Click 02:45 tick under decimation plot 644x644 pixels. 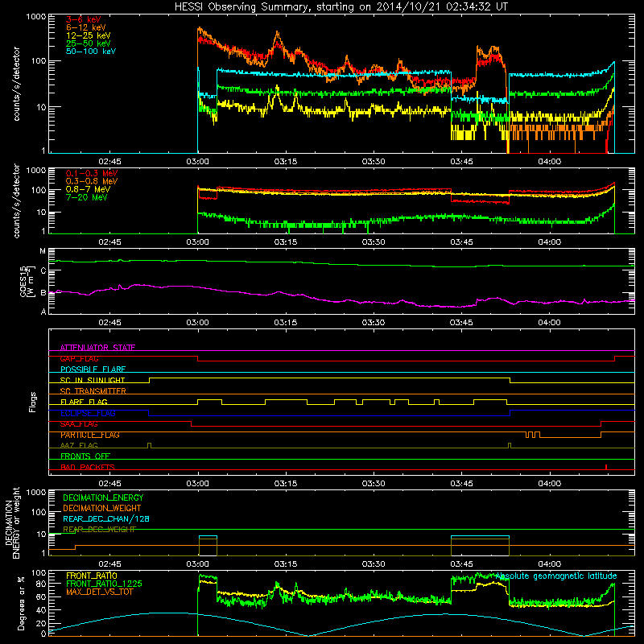coord(109,564)
